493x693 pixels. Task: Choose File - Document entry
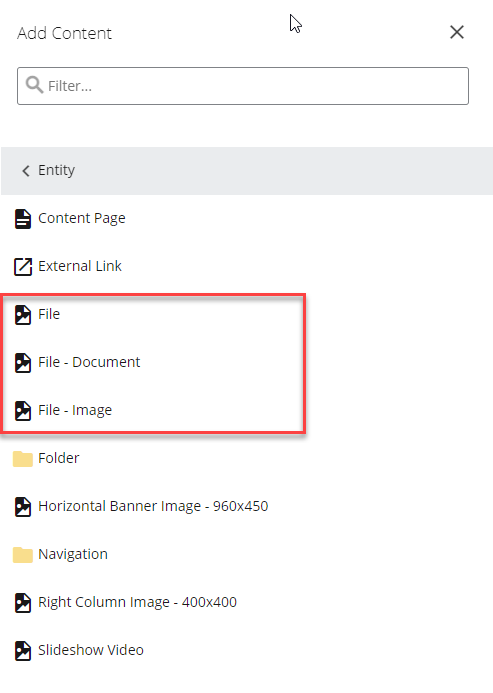pyautogui.click(x=89, y=362)
